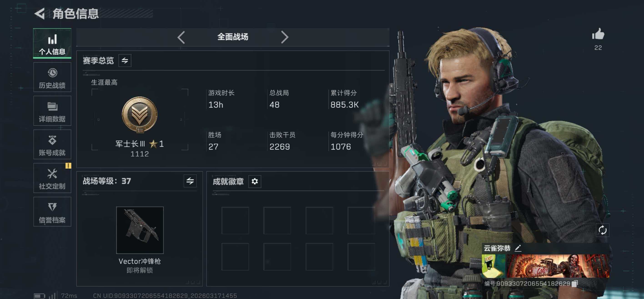Click the red banner player card image
The height and width of the screenshot is (299, 644).
[x=558, y=266]
